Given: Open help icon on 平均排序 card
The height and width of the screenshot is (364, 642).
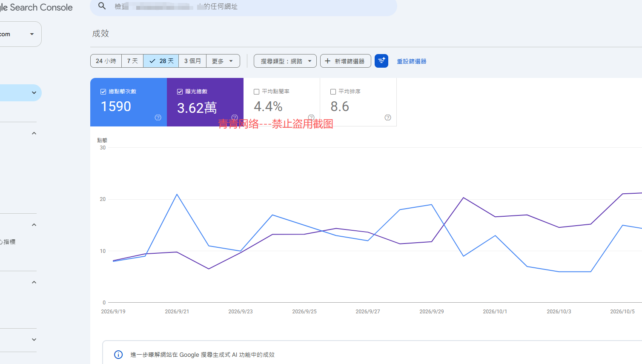Looking at the screenshot, I should tap(388, 118).
